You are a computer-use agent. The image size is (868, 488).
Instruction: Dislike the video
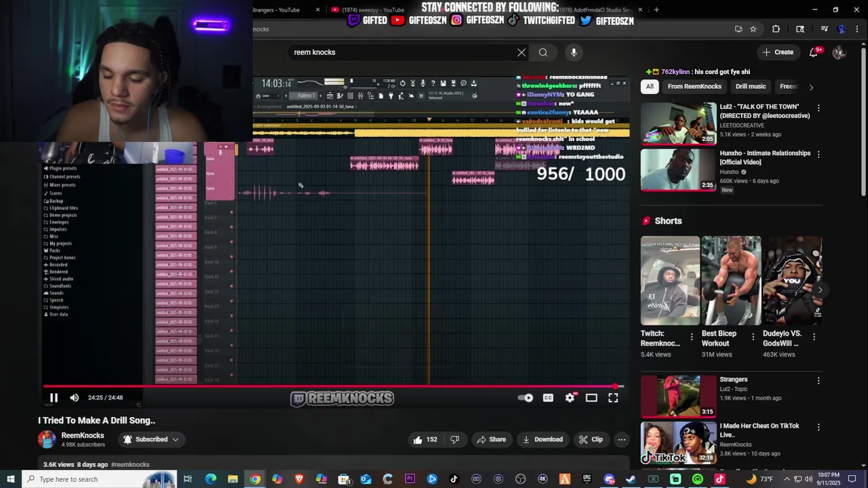pyautogui.click(x=454, y=439)
